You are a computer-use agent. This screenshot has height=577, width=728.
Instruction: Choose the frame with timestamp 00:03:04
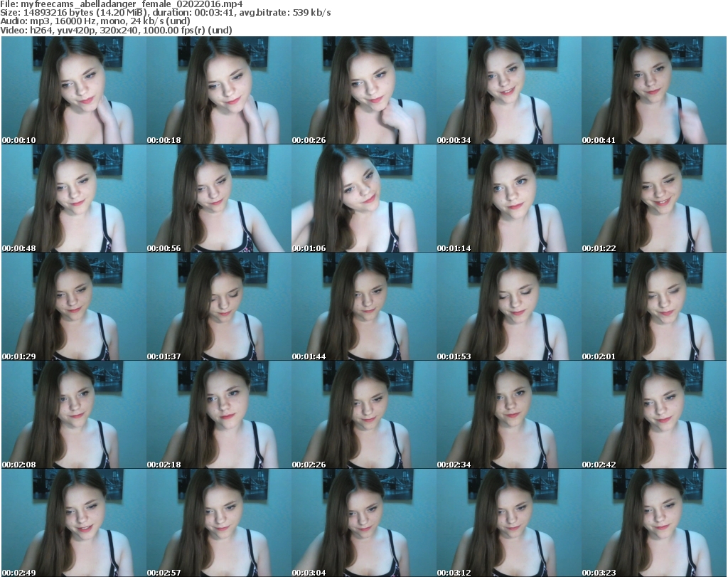363,523
